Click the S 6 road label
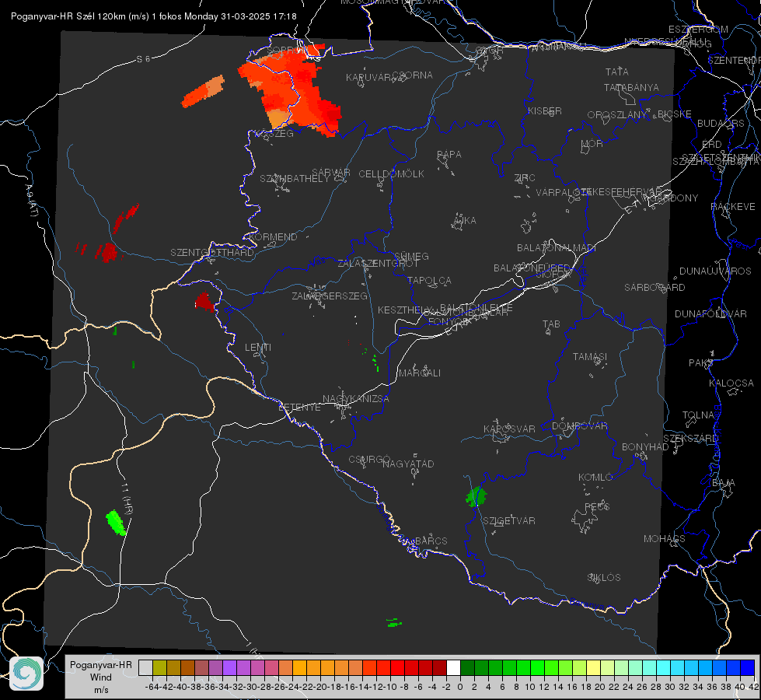The height and width of the screenshot is (700, 761). [143, 59]
